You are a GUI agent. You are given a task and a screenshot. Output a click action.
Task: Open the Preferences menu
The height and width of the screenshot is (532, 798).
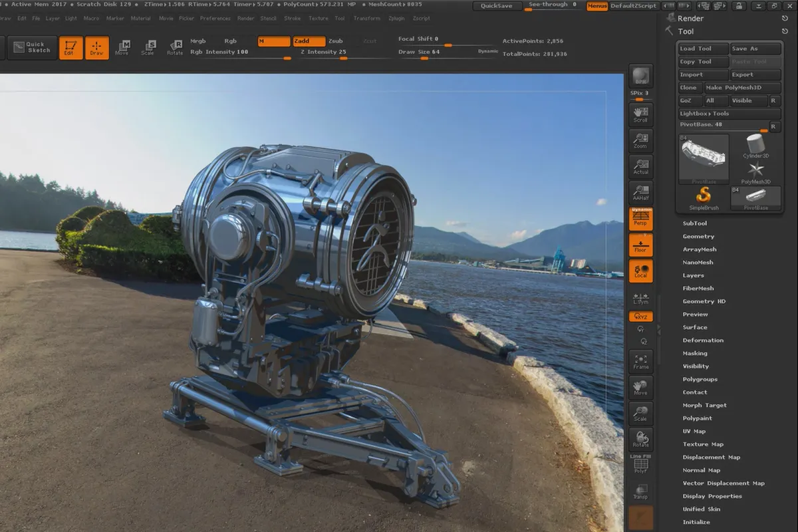(215, 18)
